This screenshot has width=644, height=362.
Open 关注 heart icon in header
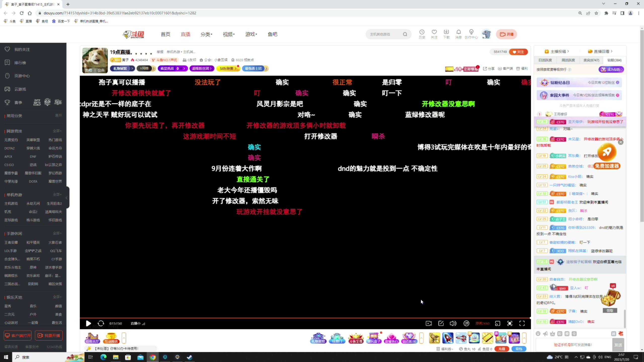434,34
